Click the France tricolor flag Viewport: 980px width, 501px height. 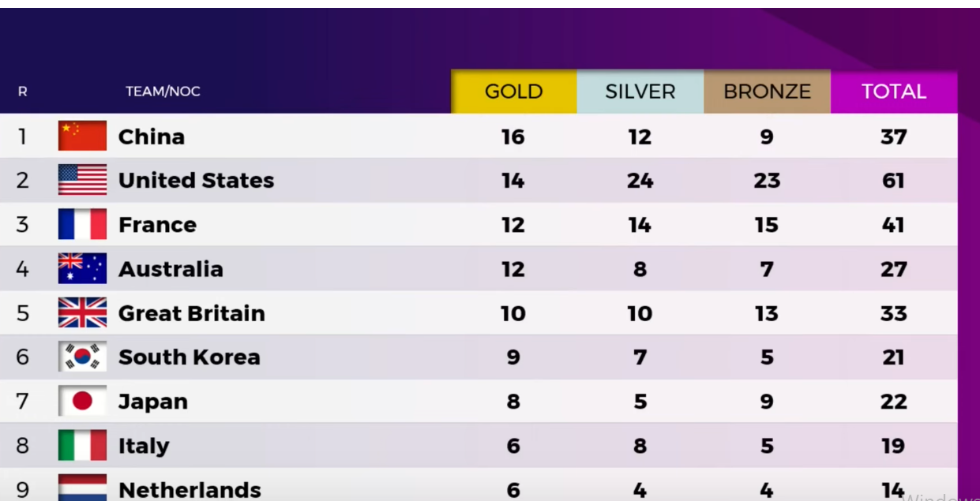pyautogui.click(x=82, y=224)
